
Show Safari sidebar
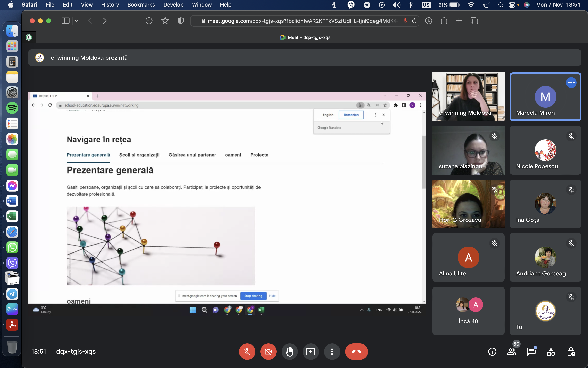point(65,21)
